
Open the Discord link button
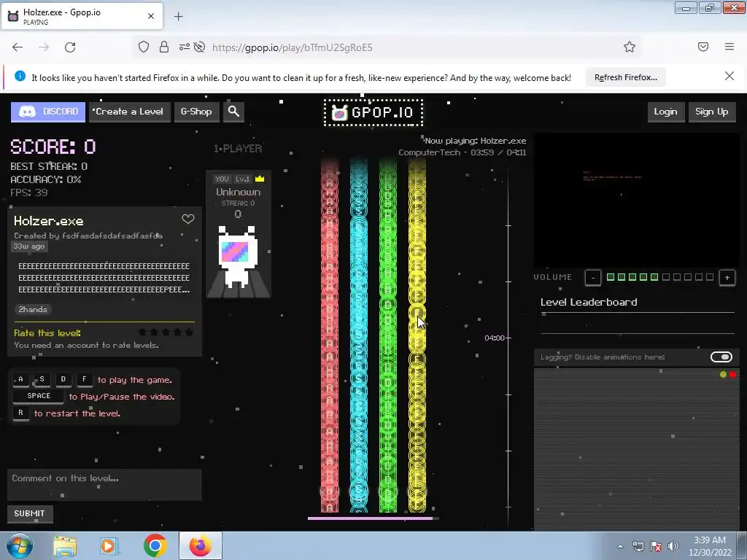(x=48, y=112)
